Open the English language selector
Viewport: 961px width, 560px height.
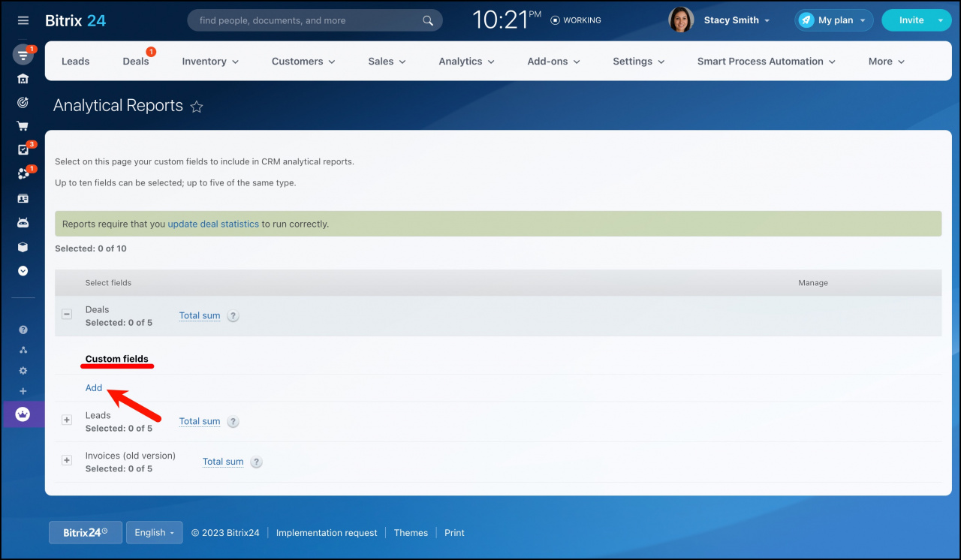[x=154, y=533]
